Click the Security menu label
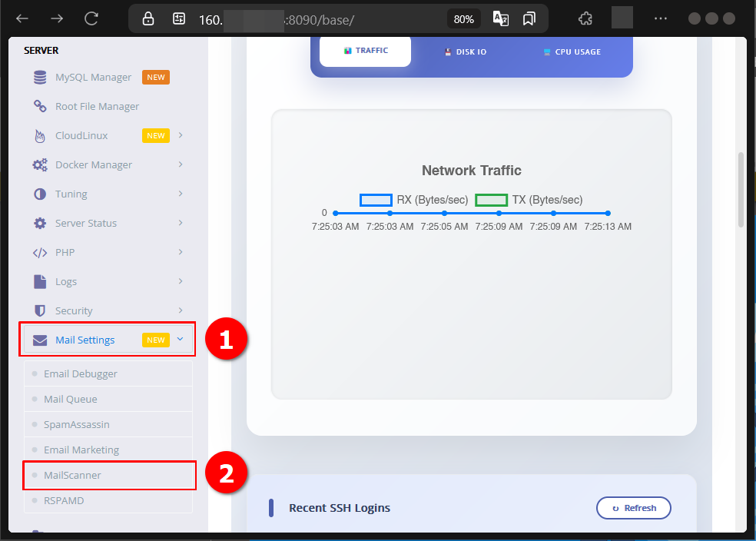The width and height of the screenshot is (756, 541). 74,310
